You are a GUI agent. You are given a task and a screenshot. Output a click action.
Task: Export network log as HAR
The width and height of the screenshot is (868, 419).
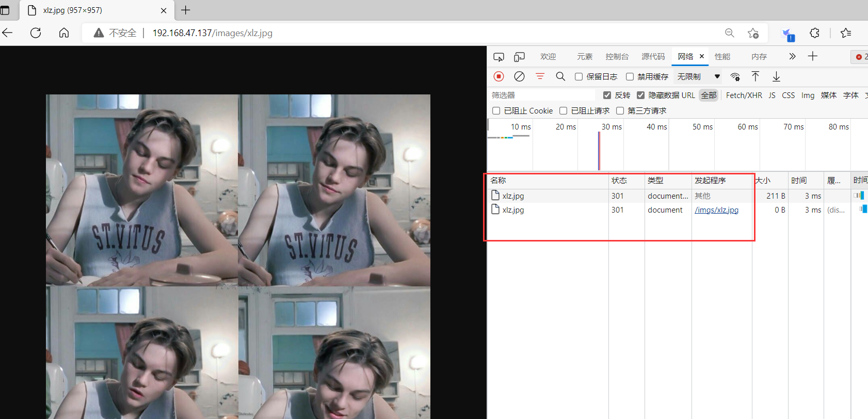(776, 76)
